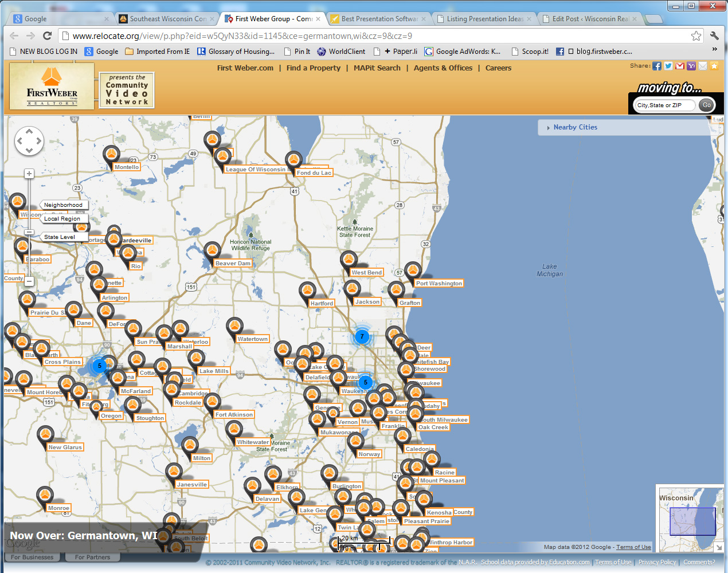The width and height of the screenshot is (728, 573).
Task: Expand the Nearby Cities panel
Action: click(576, 127)
